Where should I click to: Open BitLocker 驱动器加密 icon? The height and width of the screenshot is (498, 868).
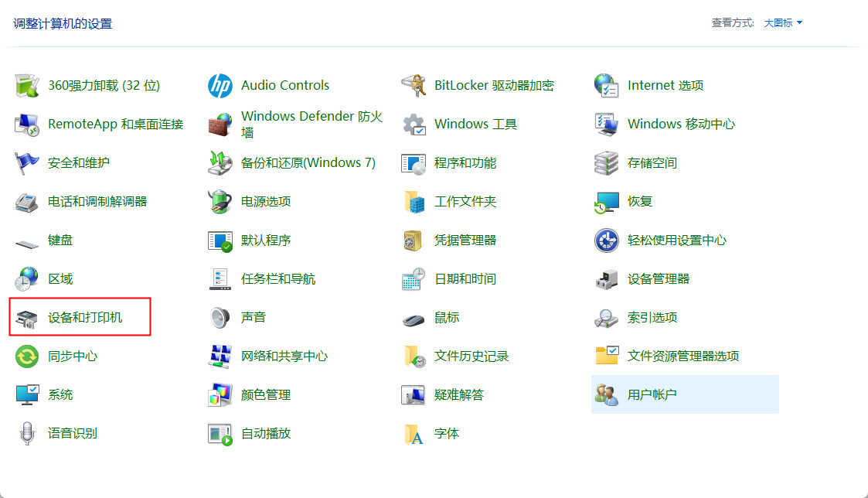[x=413, y=85]
